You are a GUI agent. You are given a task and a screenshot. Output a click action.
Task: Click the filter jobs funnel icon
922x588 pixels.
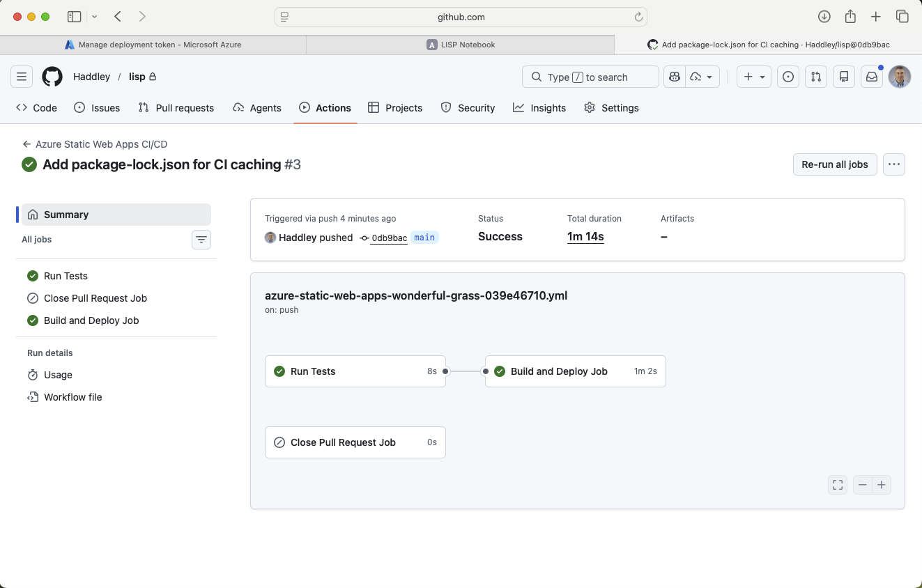pyautogui.click(x=201, y=239)
